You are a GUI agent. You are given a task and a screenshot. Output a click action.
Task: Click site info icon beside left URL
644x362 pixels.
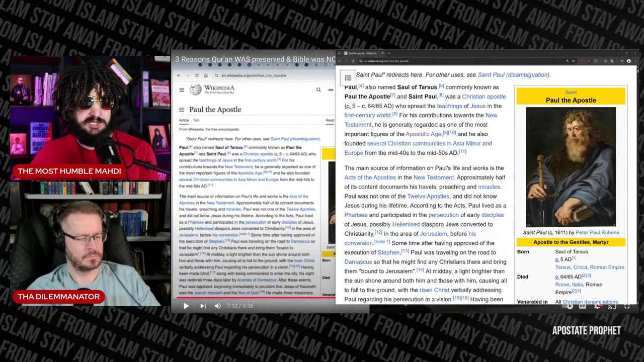[x=216, y=75]
